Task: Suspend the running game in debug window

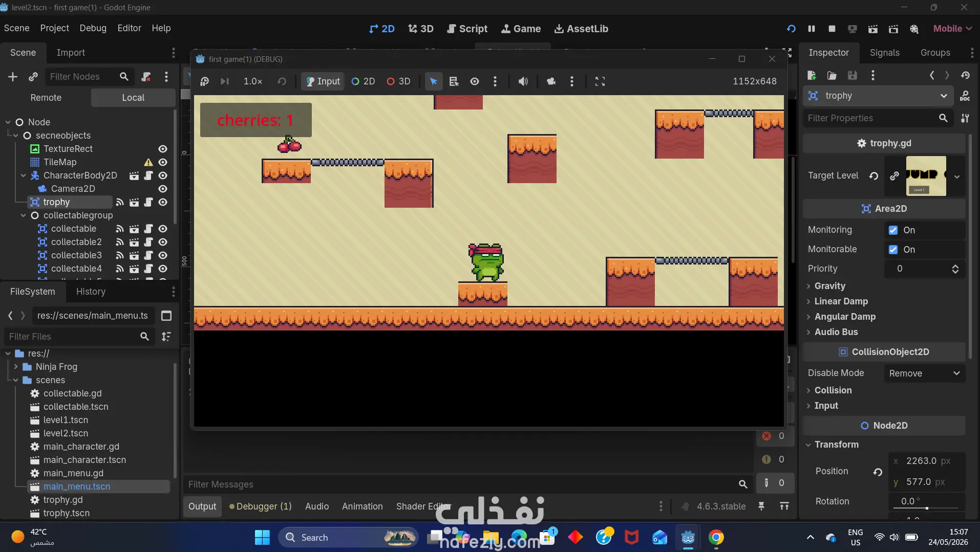Action: tap(204, 81)
